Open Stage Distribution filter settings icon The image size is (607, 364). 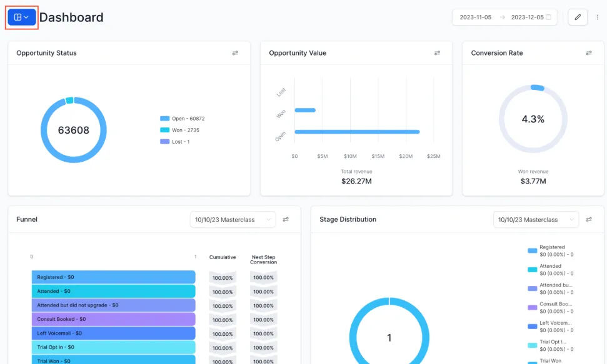[x=589, y=220]
